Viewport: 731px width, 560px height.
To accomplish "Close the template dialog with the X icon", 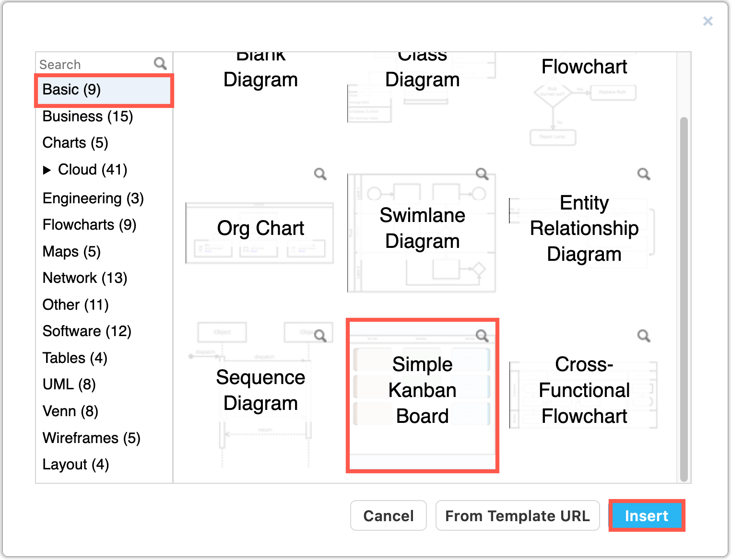I will pyautogui.click(x=707, y=21).
